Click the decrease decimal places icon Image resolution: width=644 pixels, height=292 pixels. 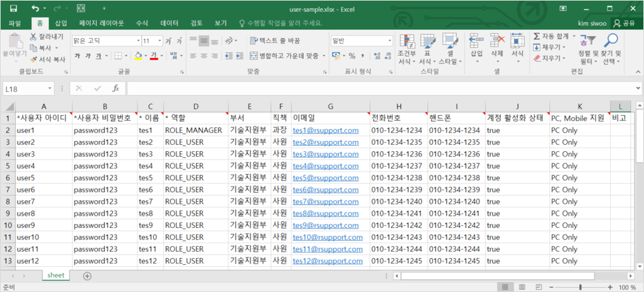(x=388, y=55)
